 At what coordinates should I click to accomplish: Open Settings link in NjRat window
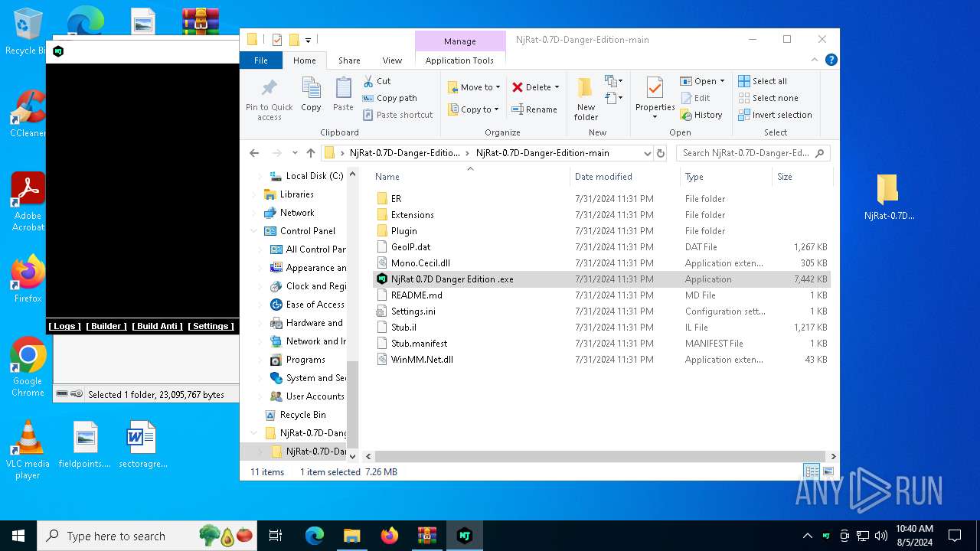point(211,326)
